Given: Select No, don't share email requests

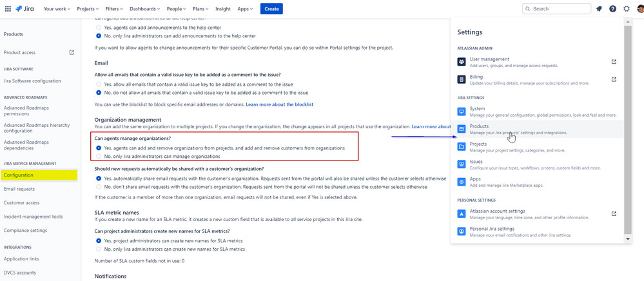Looking at the screenshot, I should point(98,186).
